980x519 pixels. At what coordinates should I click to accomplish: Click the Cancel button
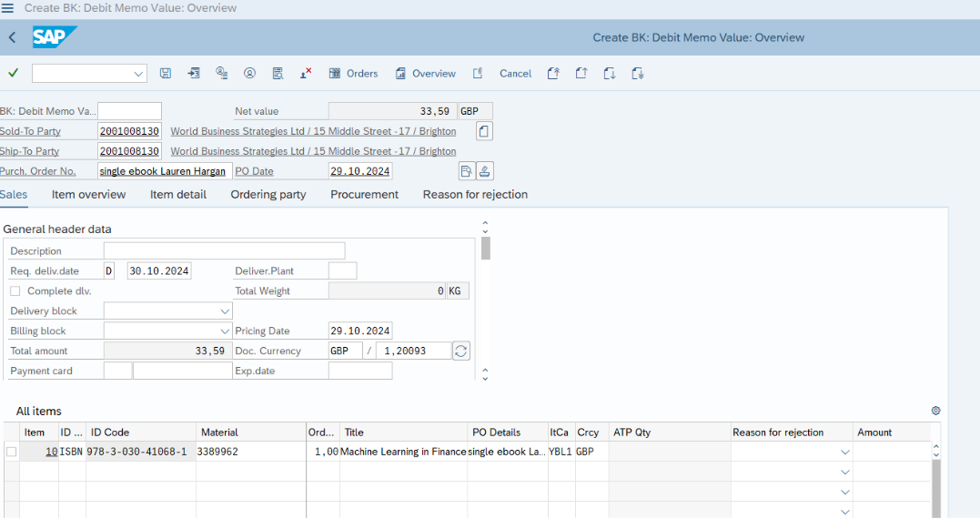click(x=515, y=73)
